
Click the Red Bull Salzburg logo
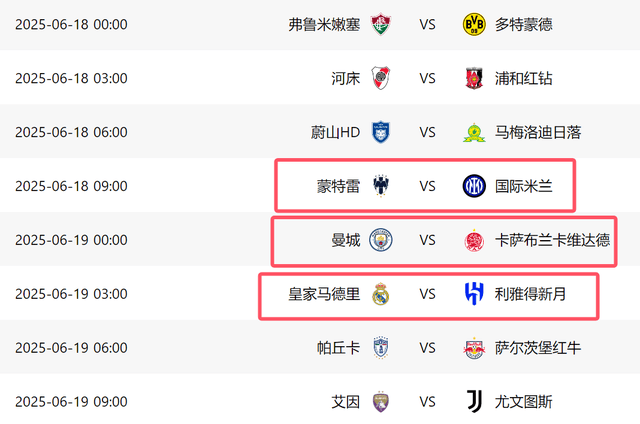pyautogui.click(x=474, y=348)
